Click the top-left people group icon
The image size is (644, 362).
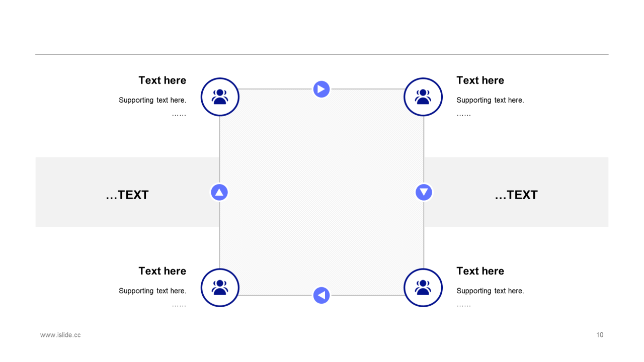tap(220, 97)
